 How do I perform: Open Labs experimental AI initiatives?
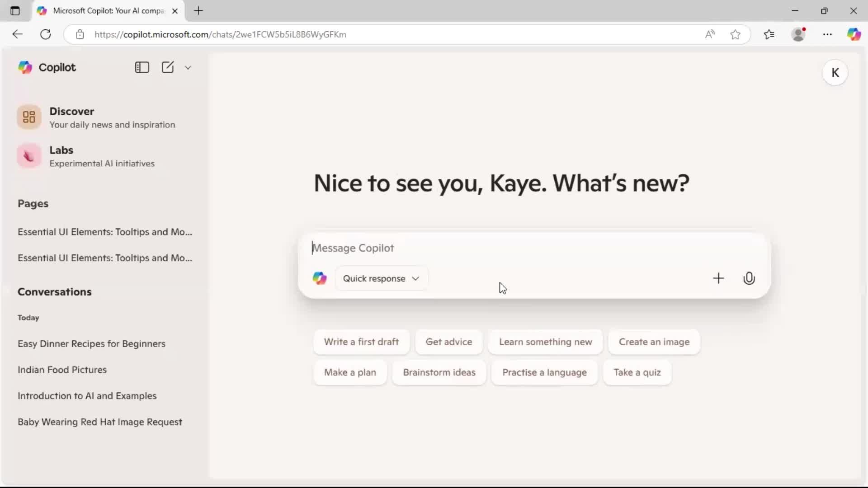point(86,156)
